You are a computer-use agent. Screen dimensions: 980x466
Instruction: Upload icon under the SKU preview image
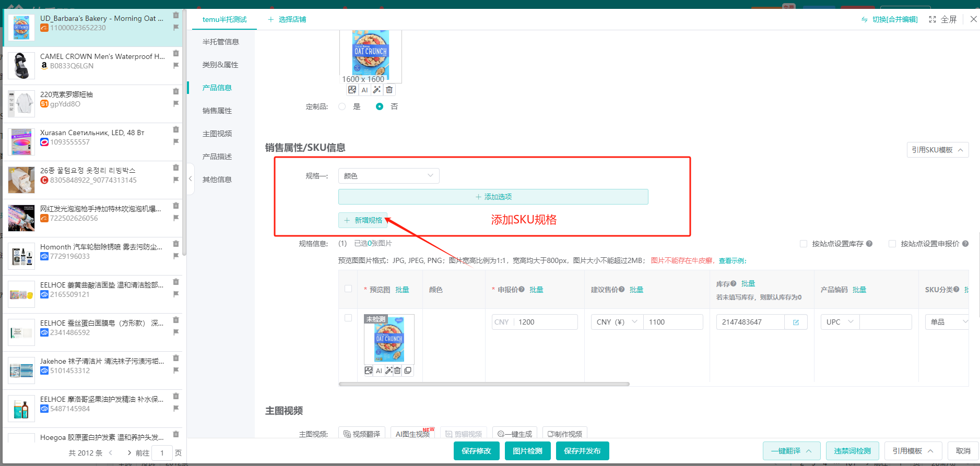tap(369, 371)
